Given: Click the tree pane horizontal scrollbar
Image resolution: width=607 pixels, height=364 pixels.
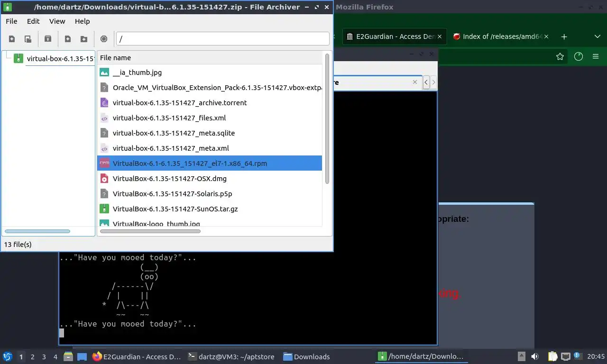Looking at the screenshot, I should [x=37, y=231].
